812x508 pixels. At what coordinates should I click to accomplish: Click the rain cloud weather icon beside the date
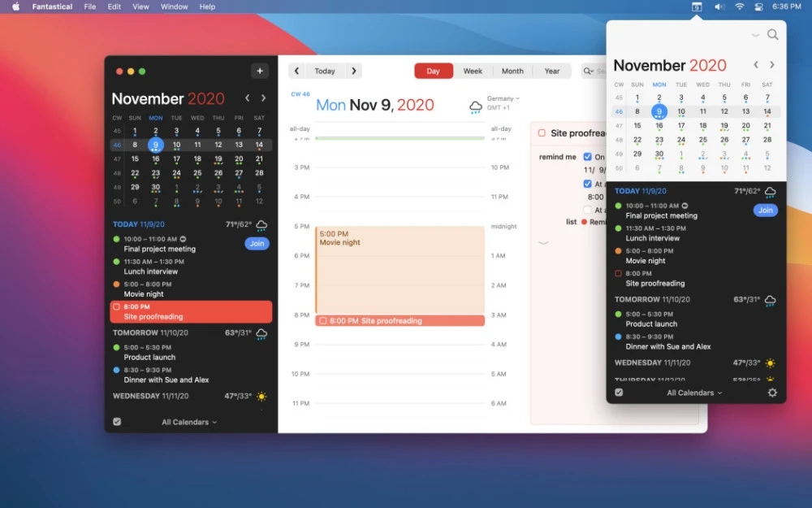[x=476, y=106]
